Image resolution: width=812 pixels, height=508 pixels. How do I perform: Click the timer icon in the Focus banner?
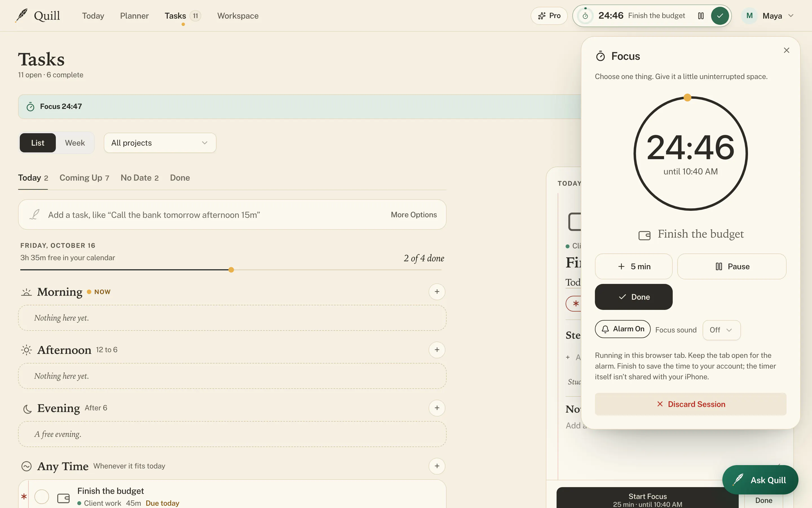(30, 107)
